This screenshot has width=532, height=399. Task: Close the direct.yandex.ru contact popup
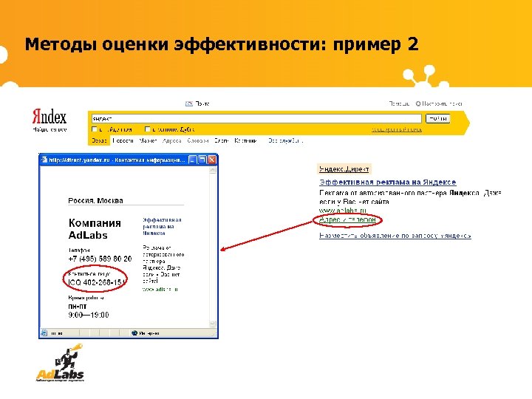212,160
